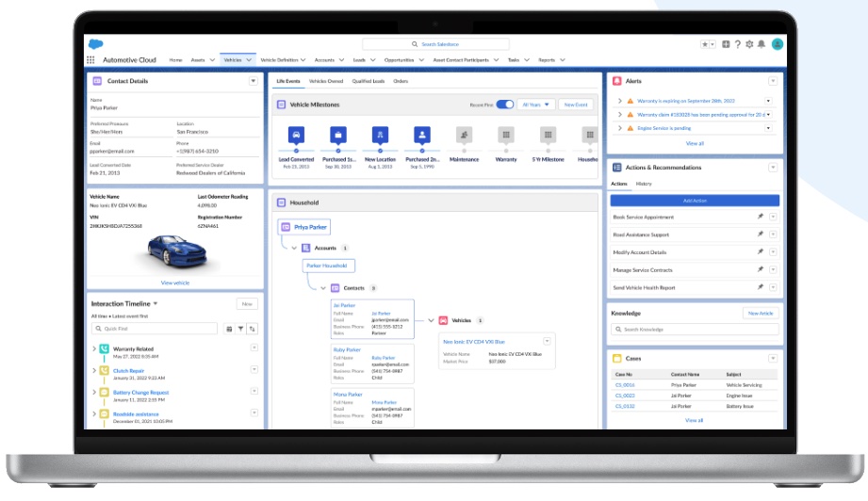The width and height of the screenshot is (868, 501).
Task: Pin the Book Service Appointment action
Action: pos(761,218)
